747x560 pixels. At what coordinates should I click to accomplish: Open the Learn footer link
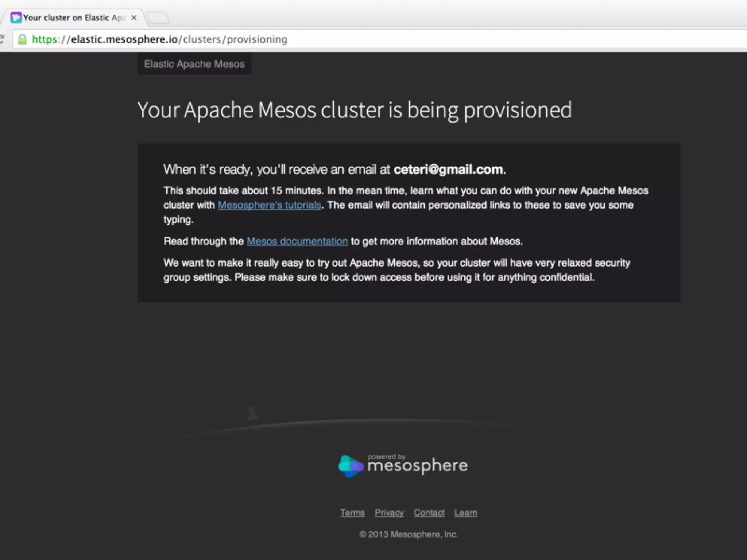pos(465,513)
